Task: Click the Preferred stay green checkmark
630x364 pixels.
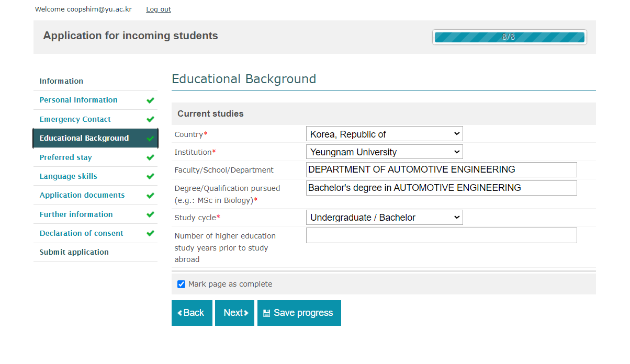Action: (151, 157)
